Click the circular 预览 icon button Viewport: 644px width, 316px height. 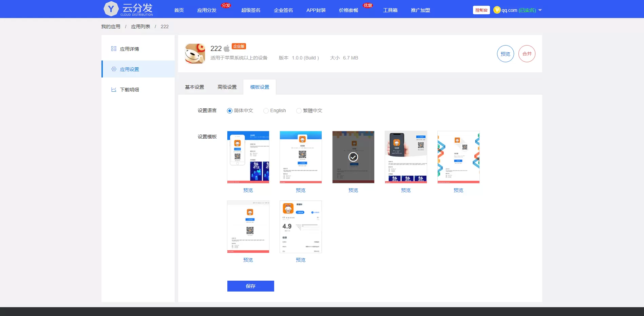tap(505, 54)
